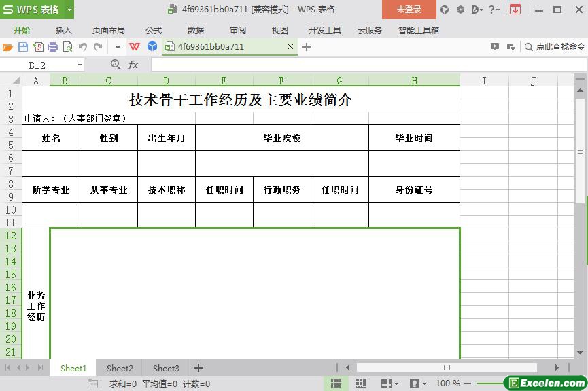Screen dimensions: 588x391
Task: Open a new document tab with plus
Action: 307,47
